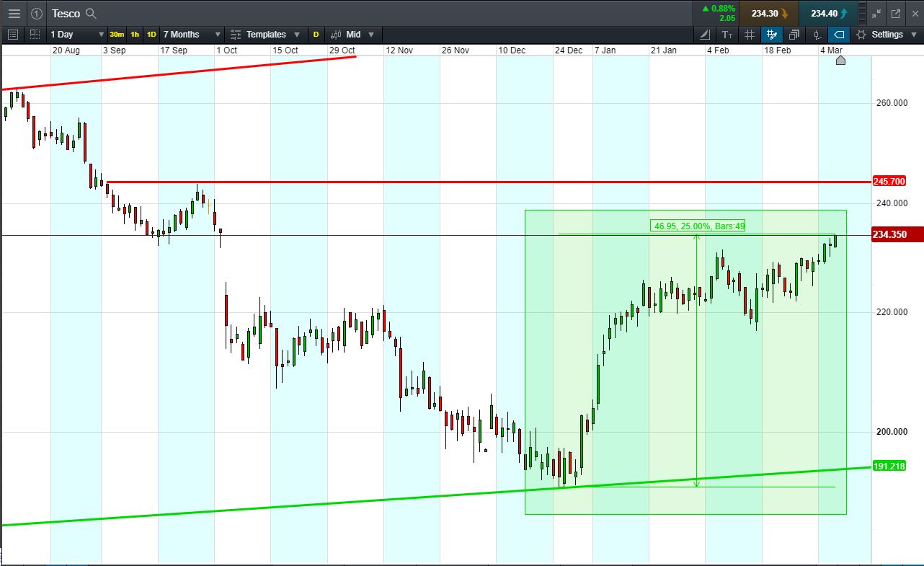Screen dimensions: 924x566
Task: Open the list panel icon below the menu
Action: (x=12, y=34)
